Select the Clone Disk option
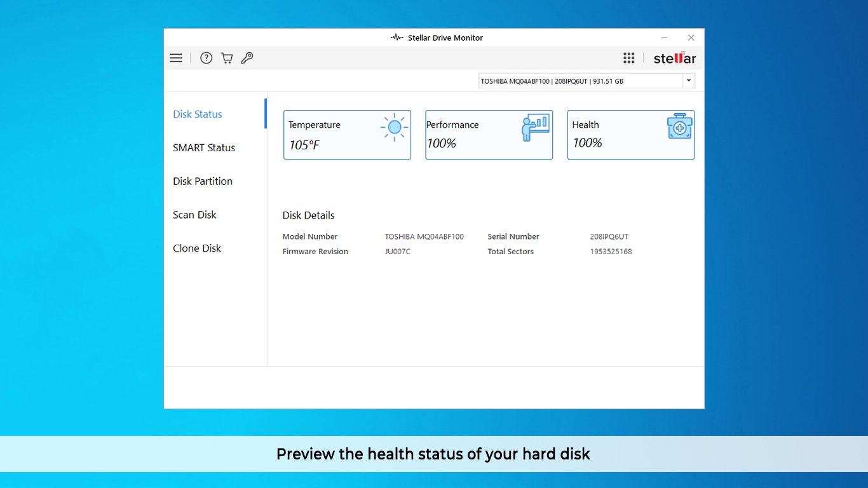 197,248
